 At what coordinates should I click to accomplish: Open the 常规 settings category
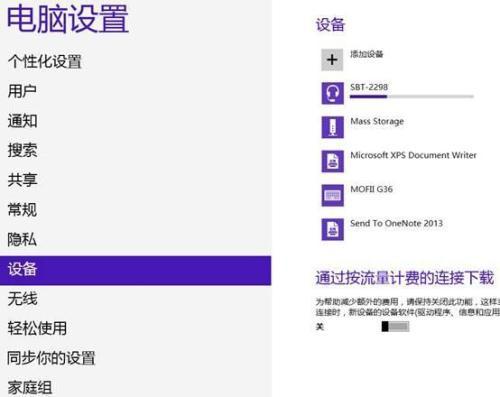(x=22, y=210)
